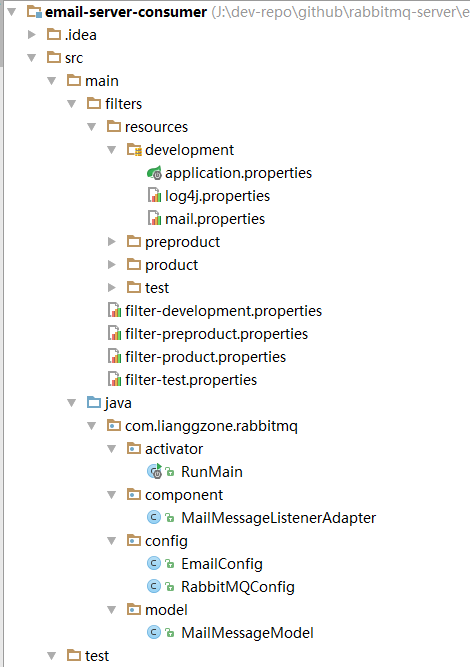The image size is (470, 667).
Task: Collapse the src folder arrow
Action: 31,58
